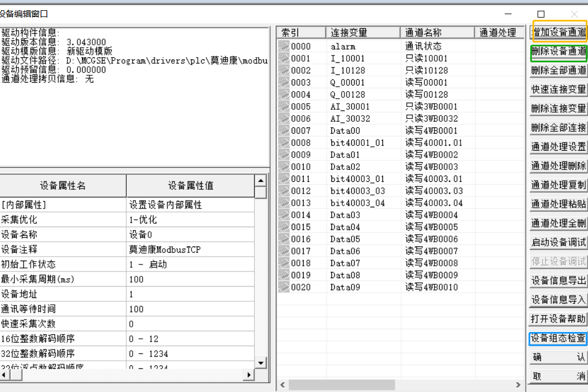Viewport: 588px width, 392px height.
Task: Click 删除全部通道 button
Action: [559, 70]
